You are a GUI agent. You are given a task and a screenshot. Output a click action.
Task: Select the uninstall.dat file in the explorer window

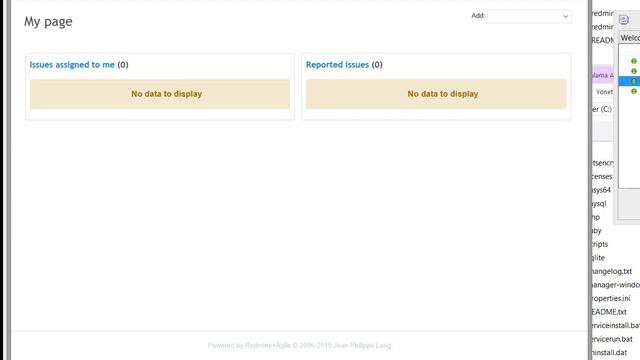609,352
